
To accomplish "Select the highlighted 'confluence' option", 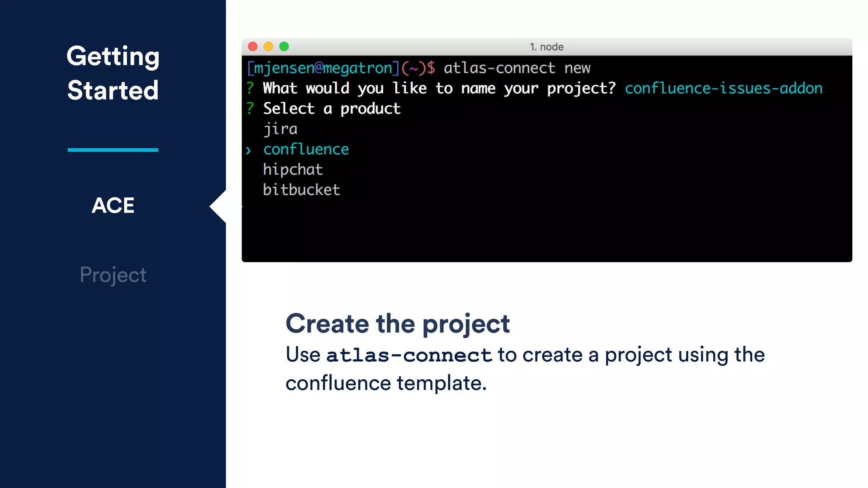I will pyautogui.click(x=306, y=149).
